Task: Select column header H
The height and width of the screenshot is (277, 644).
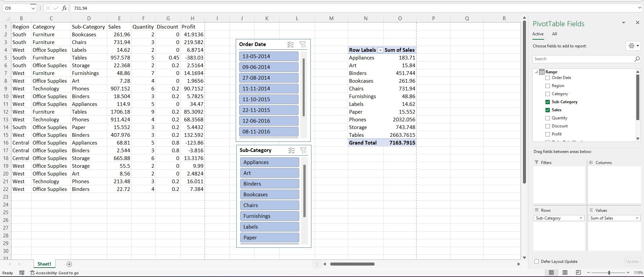Action: tap(192, 18)
